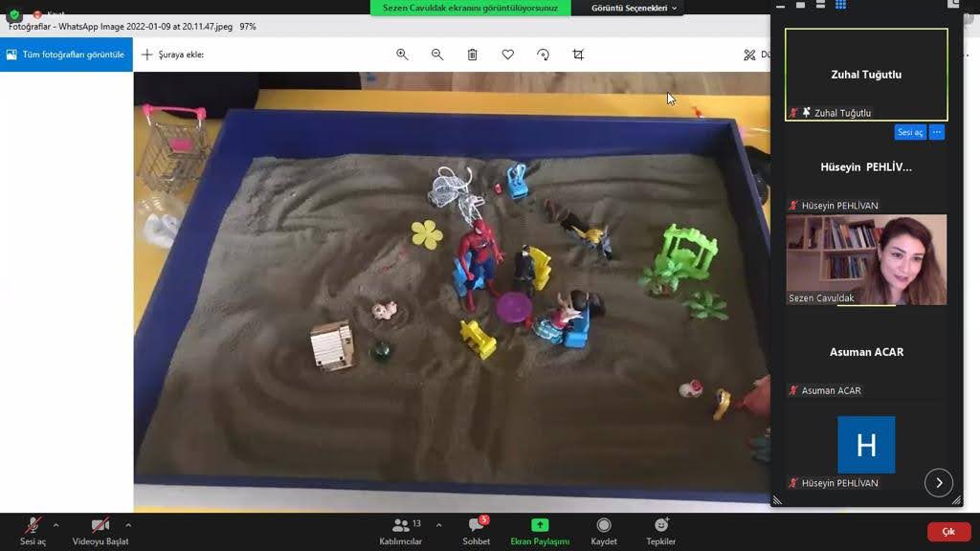
Task: Start recording with Kaydet
Action: 604,531
